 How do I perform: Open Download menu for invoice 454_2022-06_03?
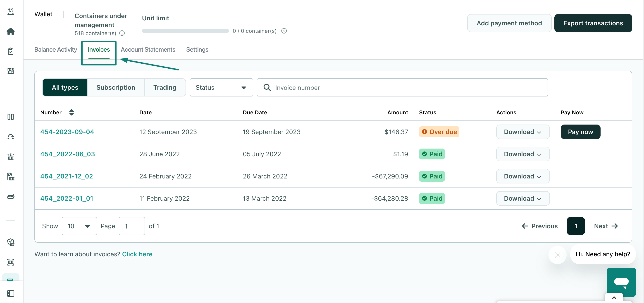pyautogui.click(x=523, y=154)
